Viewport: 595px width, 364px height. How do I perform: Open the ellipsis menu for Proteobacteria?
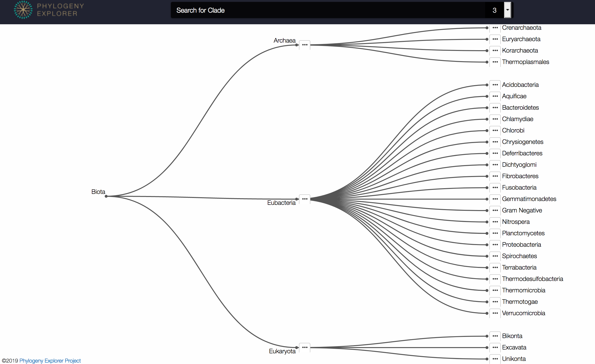click(495, 245)
